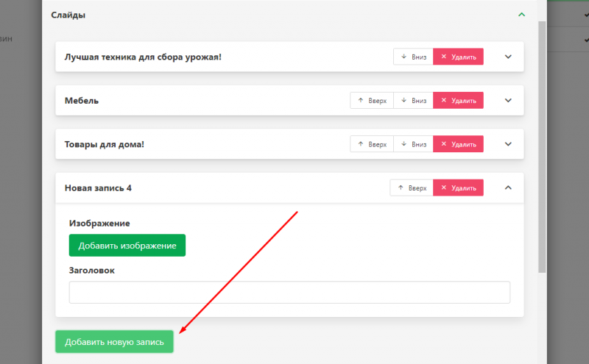Image resolution: width=589 pixels, height=364 pixels.
Task: Expand the Мебель slide chevron
Action: click(507, 101)
